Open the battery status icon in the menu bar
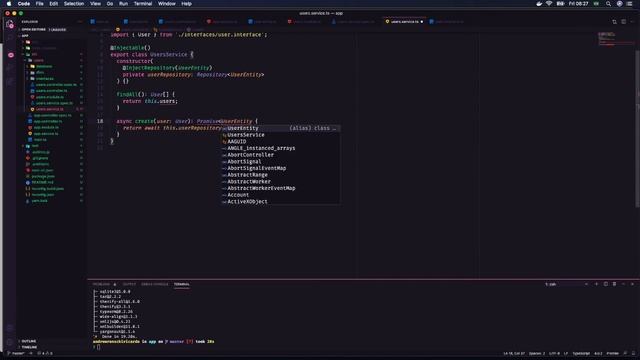The image size is (640, 360). coord(560,4)
